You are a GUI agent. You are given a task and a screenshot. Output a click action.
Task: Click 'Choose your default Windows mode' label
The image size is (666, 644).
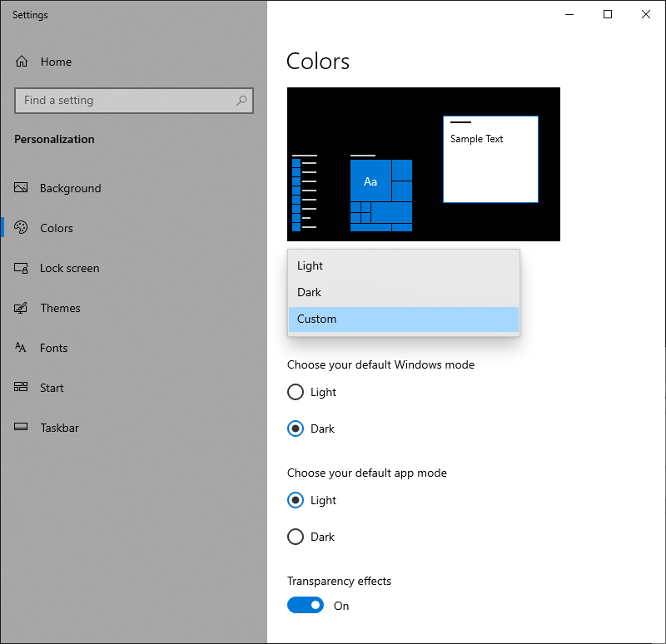point(380,365)
